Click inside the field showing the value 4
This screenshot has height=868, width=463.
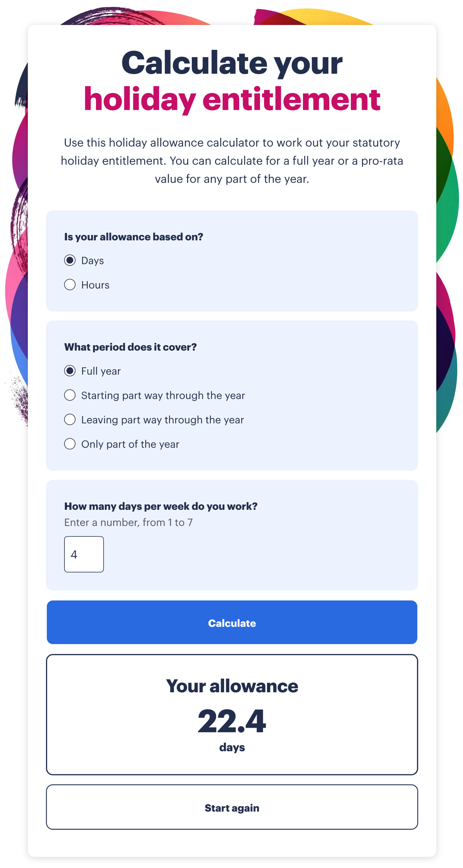[84, 554]
